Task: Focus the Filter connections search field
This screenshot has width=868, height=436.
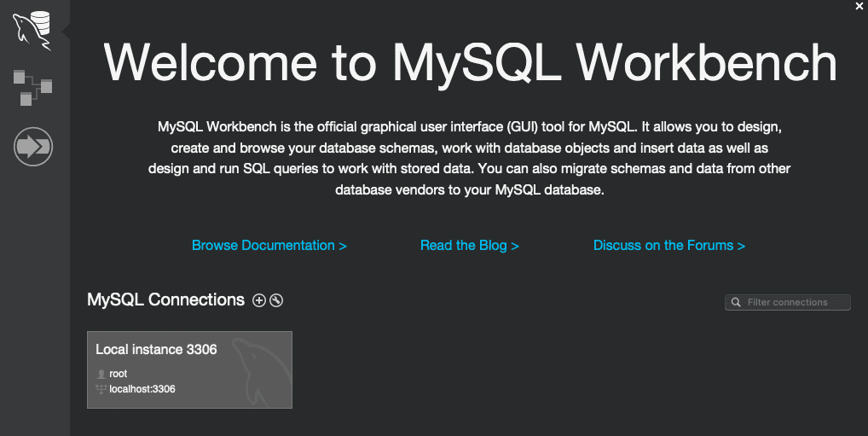Action: click(788, 303)
